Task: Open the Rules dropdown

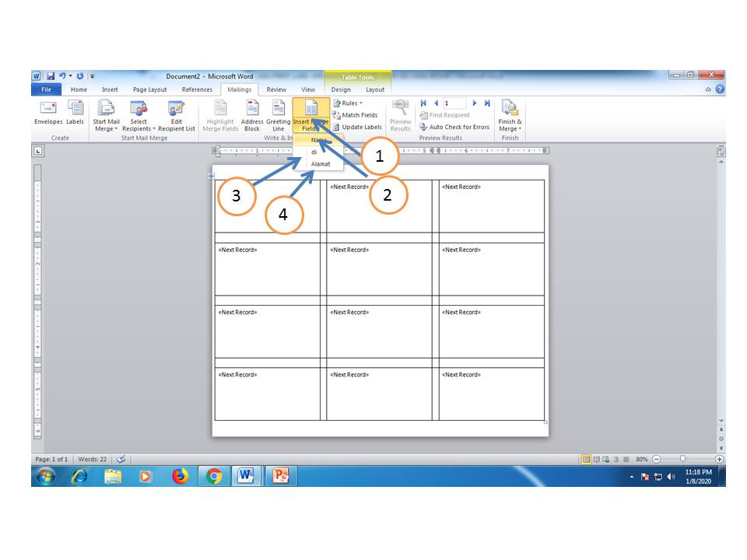Action: (348, 103)
